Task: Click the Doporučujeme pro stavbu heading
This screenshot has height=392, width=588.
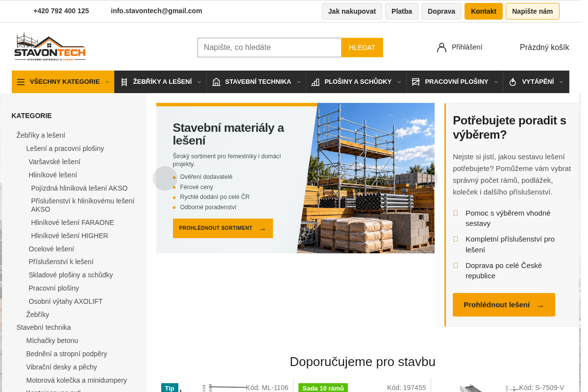Action: click(x=363, y=362)
